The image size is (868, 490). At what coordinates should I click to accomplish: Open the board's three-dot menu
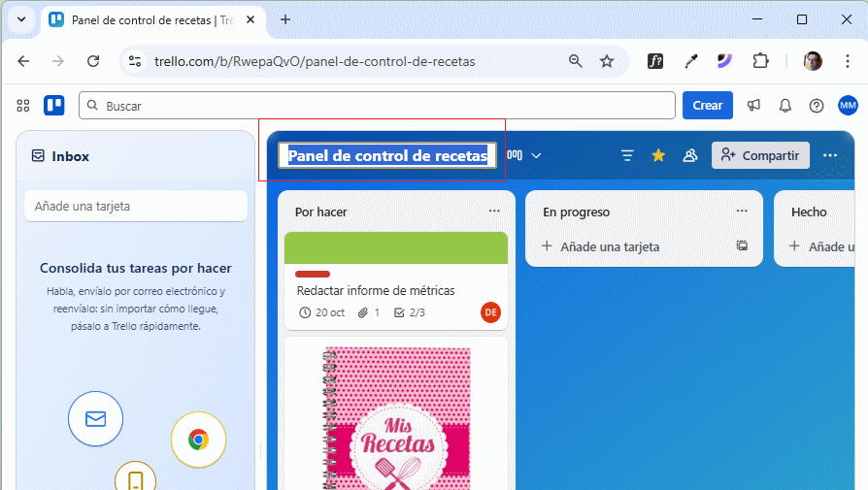830,155
